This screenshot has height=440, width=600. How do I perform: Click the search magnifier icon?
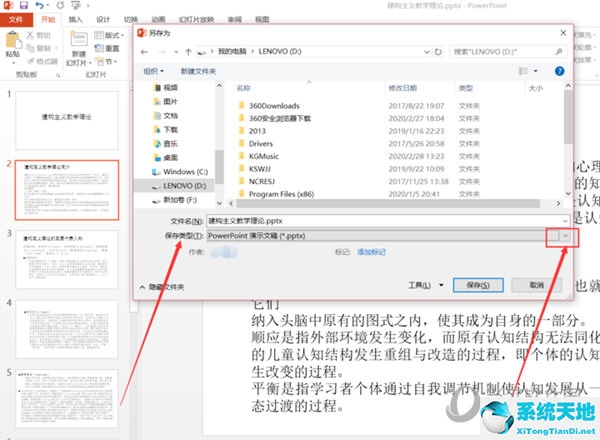pos(559,51)
